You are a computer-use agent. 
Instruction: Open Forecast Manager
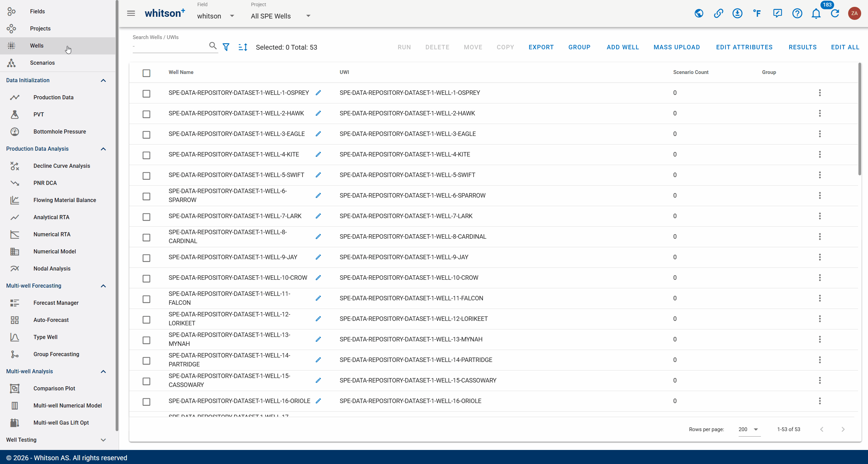point(57,303)
